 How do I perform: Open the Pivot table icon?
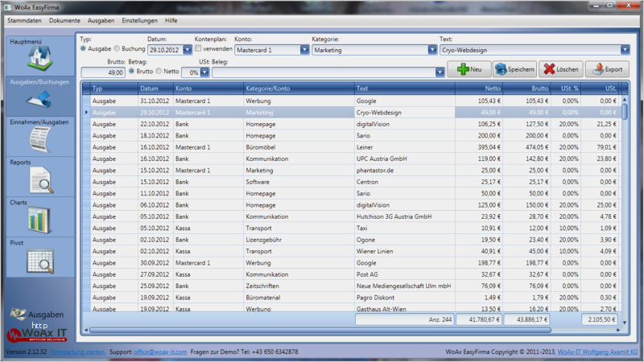[x=39, y=261]
